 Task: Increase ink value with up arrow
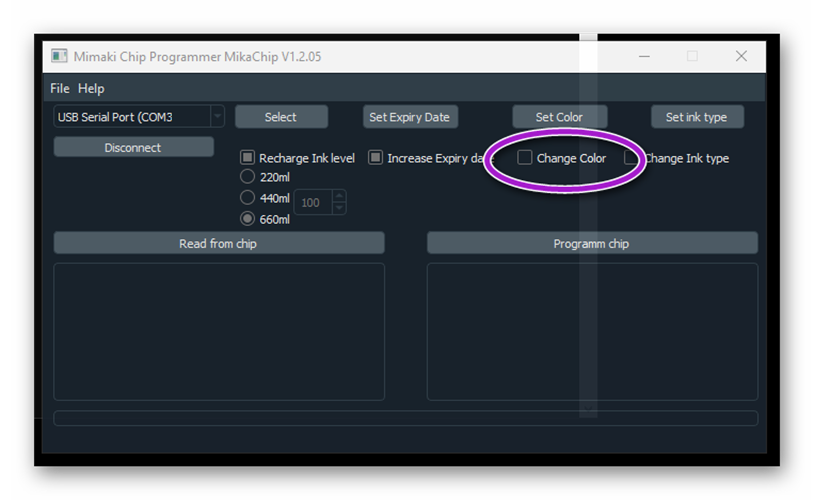tap(339, 196)
